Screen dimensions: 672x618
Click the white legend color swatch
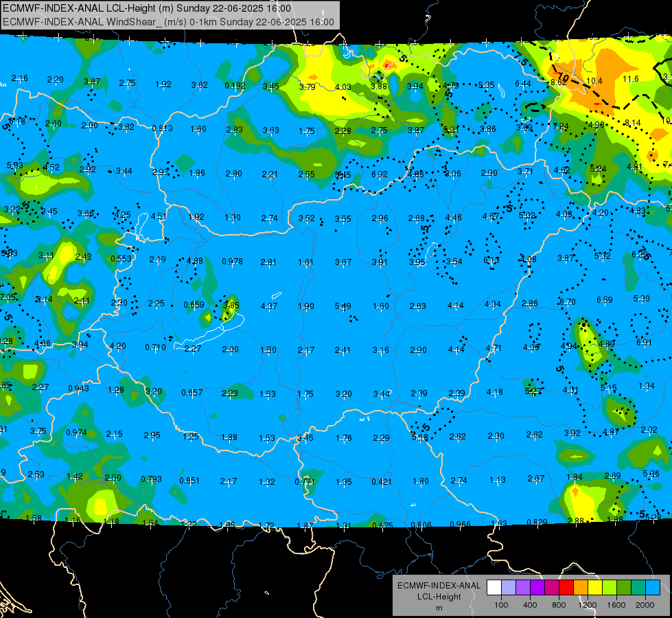pyautogui.click(x=494, y=588)
